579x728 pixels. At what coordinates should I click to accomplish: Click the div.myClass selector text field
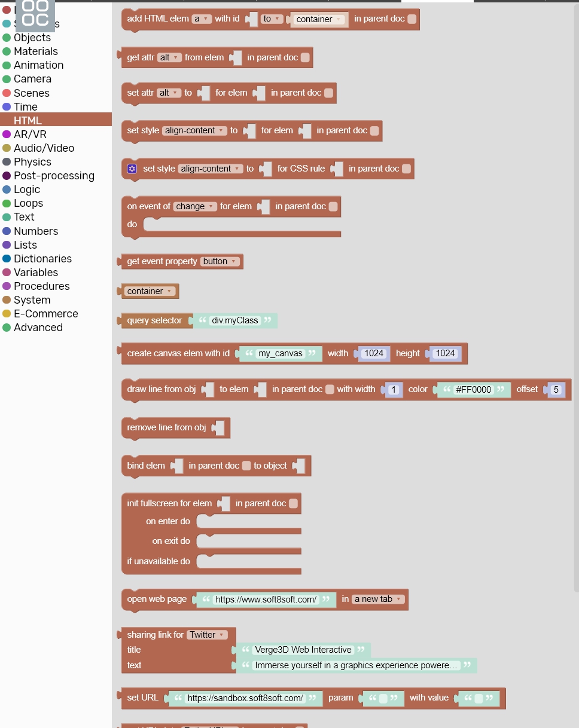pyautogui.click(x=234, y=321)
